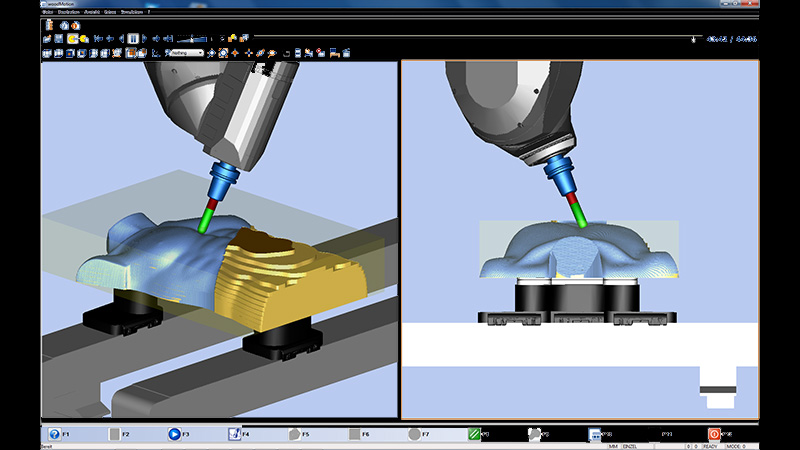
Task: Click the save icon beside open folder
Action: pyautogui.click(x=59, y=38)
